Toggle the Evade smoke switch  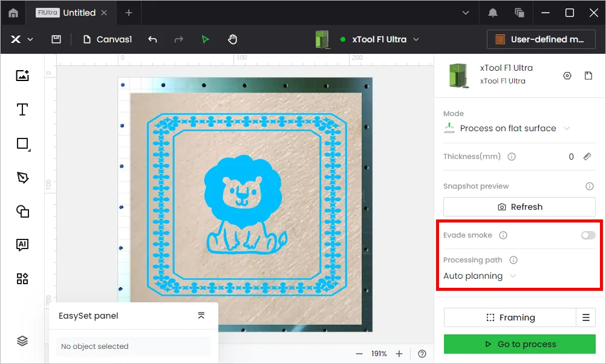(588, 235)
